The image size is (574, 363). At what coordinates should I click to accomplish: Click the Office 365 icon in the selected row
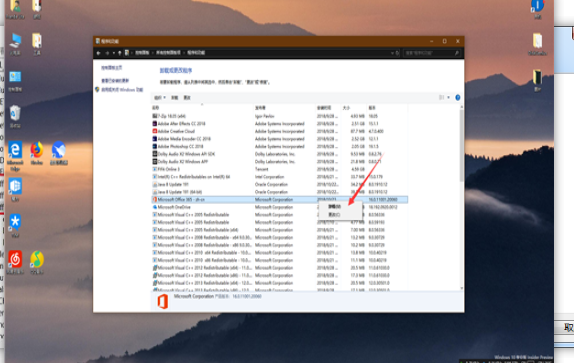pos(154,199)
